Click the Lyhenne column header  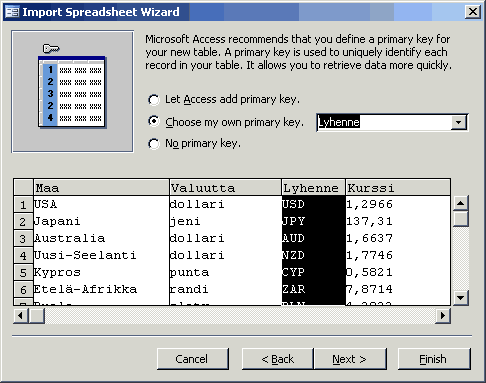[313, 188]
